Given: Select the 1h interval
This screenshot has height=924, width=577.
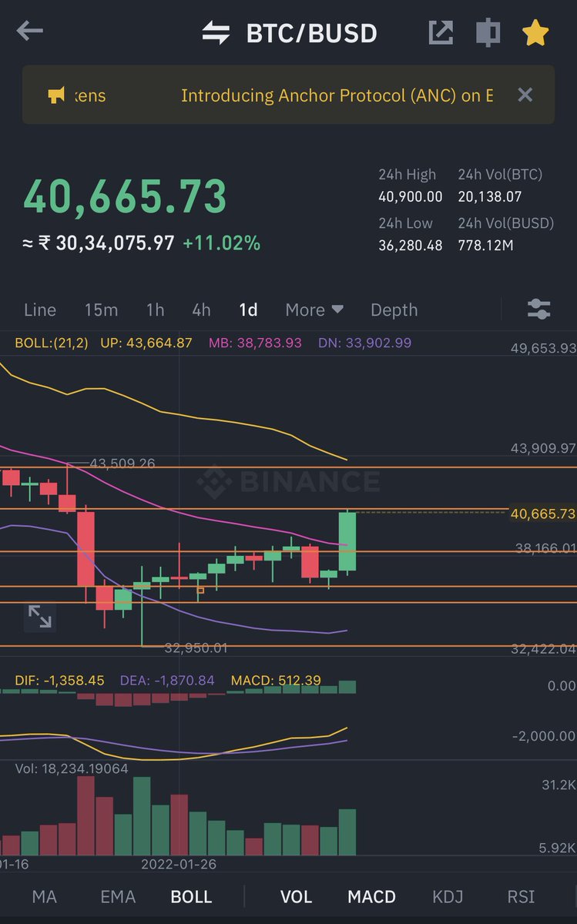Looking at the screenshot, I should (x=155, y=310).
